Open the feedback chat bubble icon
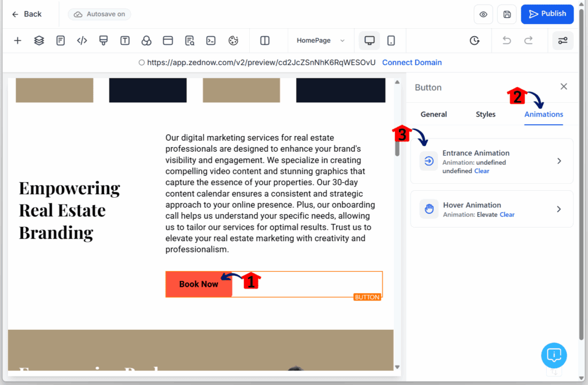 (554, 355)
